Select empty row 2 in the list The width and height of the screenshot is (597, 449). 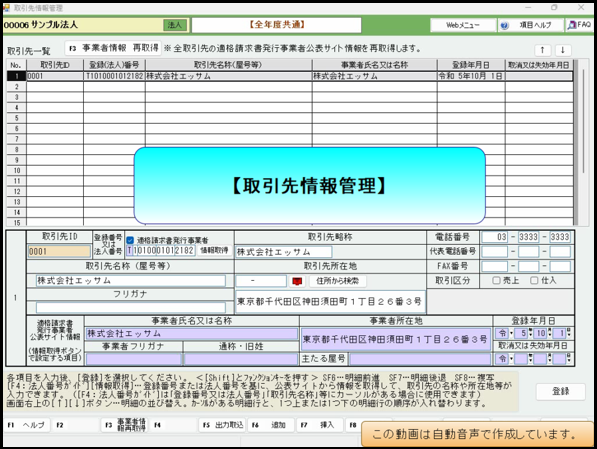[x=290, y=87]
